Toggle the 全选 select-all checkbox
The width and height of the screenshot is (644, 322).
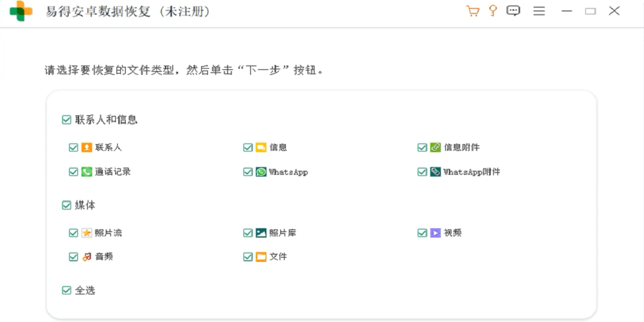(x=66, y=290)
